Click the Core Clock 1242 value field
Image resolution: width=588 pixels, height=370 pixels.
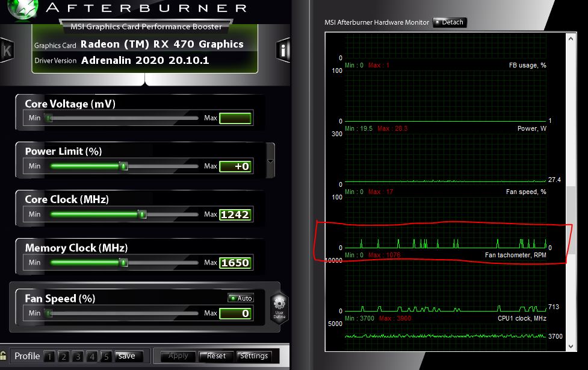[235, 215]
